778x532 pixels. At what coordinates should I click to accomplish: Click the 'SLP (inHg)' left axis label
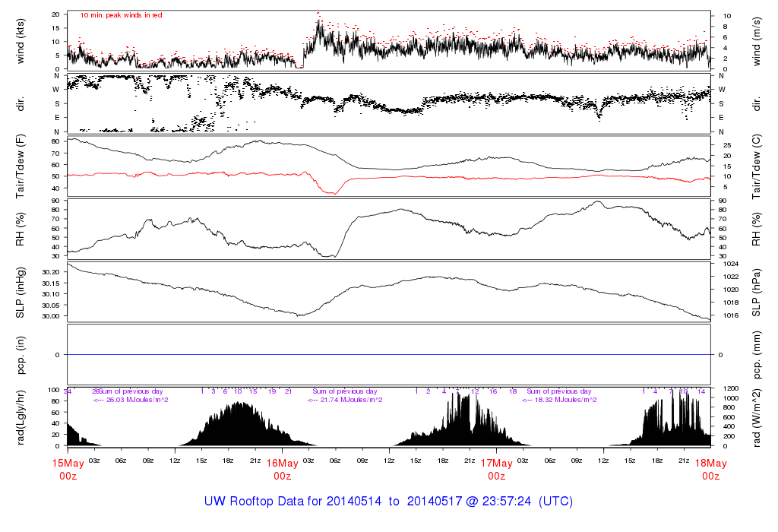(21, 293)
